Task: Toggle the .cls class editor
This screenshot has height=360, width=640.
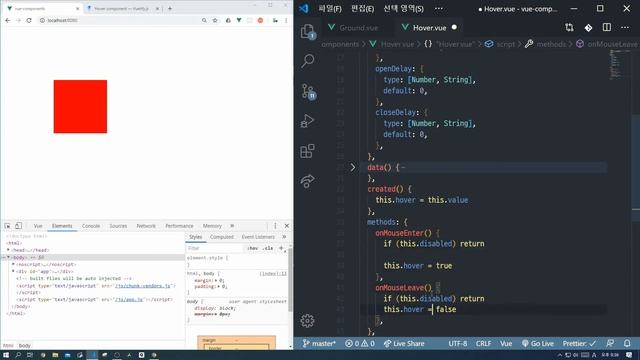Action: tap(268, 248)
